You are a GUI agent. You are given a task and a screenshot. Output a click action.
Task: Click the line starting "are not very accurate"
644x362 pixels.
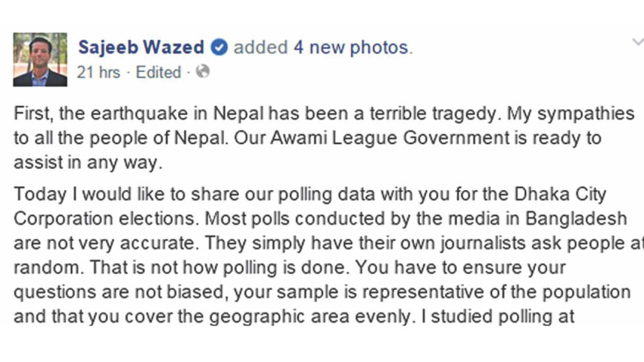(x=323, y=244)
